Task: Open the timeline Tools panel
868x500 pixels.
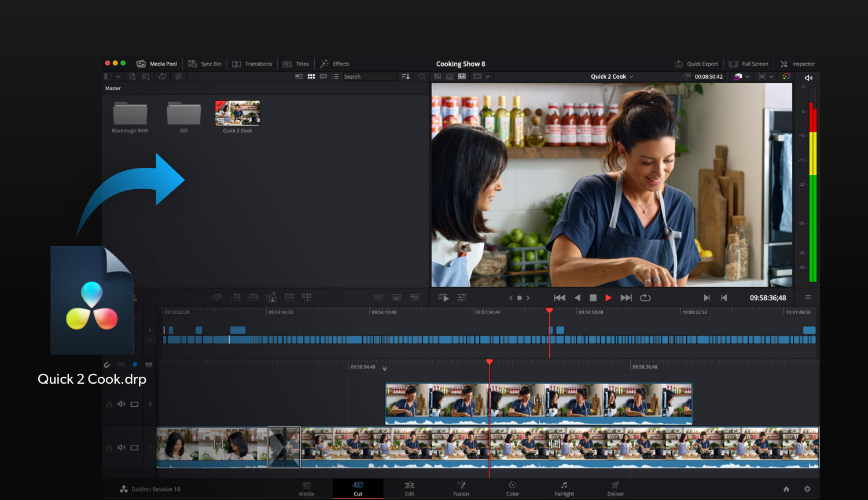Action: (462, 297)
